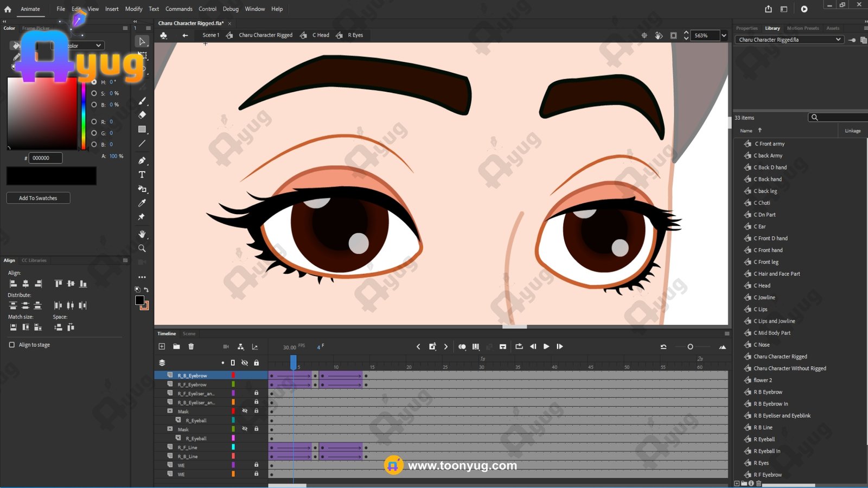
Task: Activate the Hand tool
Action: [142, 234]
